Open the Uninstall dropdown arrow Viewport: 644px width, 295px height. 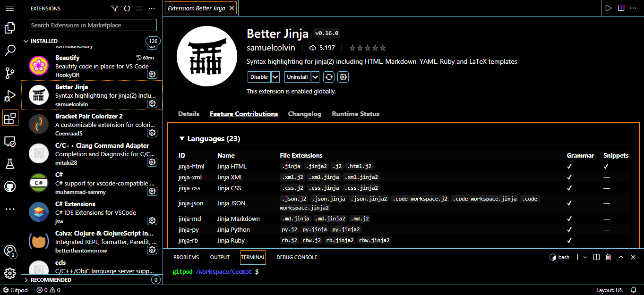tap(315, 77)
